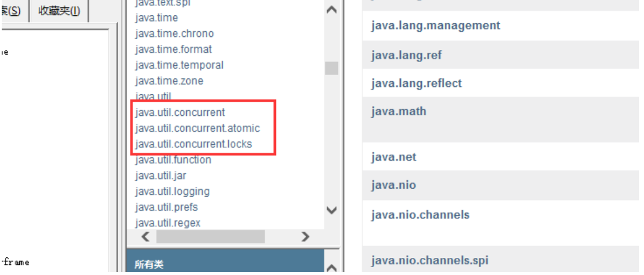Click the horizontal scrollbar thumb under package list

point(210,236)
